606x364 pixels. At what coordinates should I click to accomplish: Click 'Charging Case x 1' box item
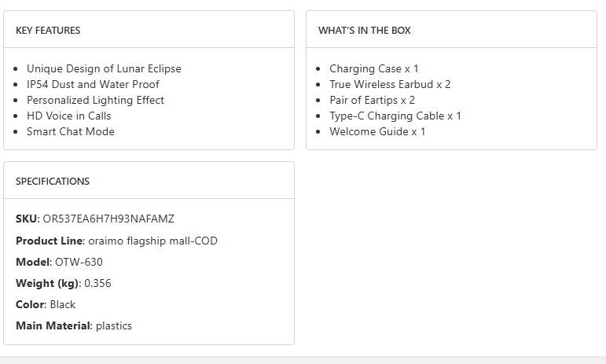(373, 69)
